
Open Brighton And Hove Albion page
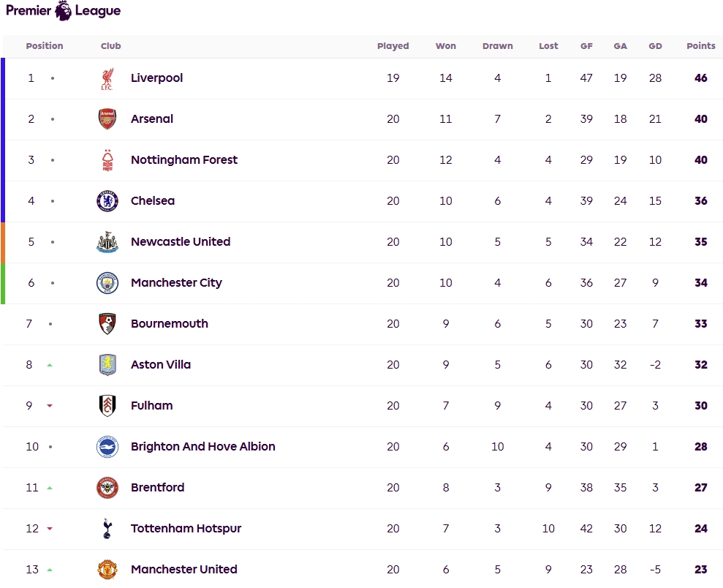[202, 447]
